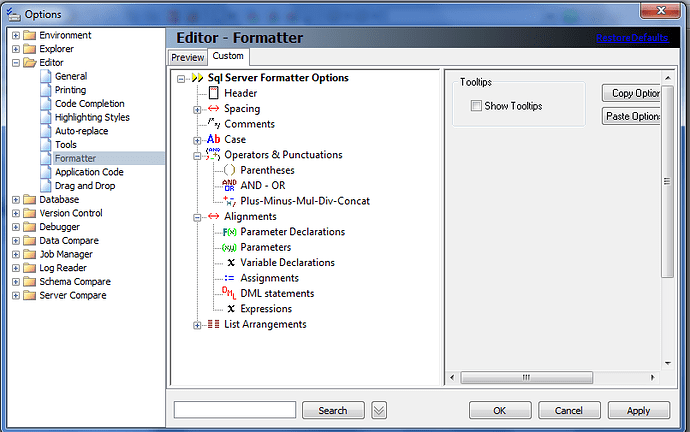Open the Drag and Drop page
This screenshot has height=432, width=690.
pos(85,186)
